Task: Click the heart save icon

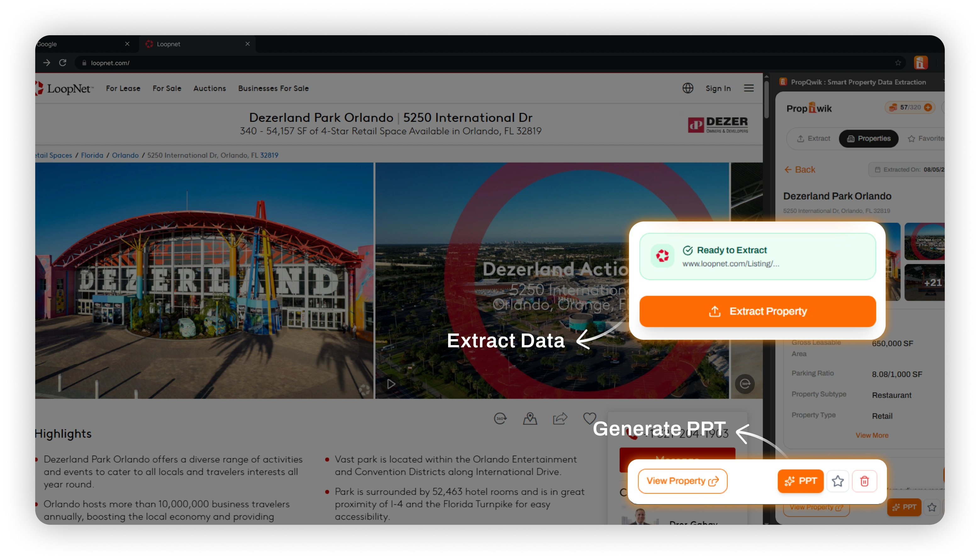Action: point(589,418)
